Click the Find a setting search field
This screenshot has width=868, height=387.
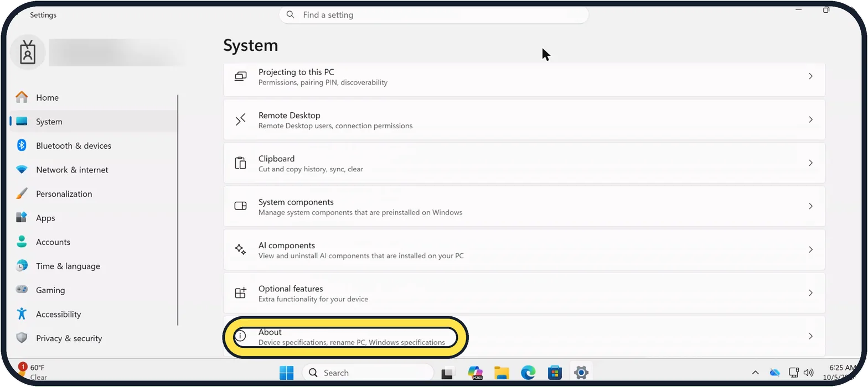433,15
